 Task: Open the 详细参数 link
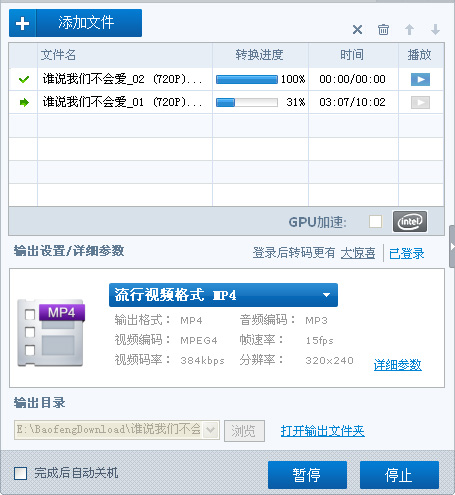tap(398, 365)
